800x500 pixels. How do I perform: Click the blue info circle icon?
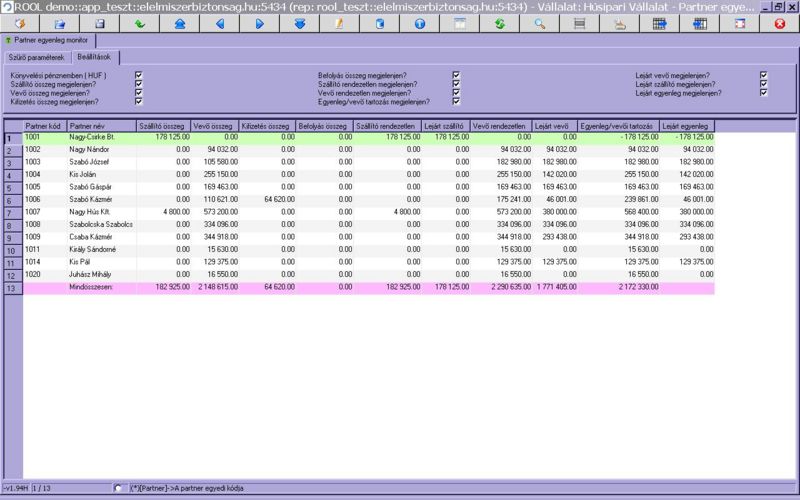click(x=419, y=23)
